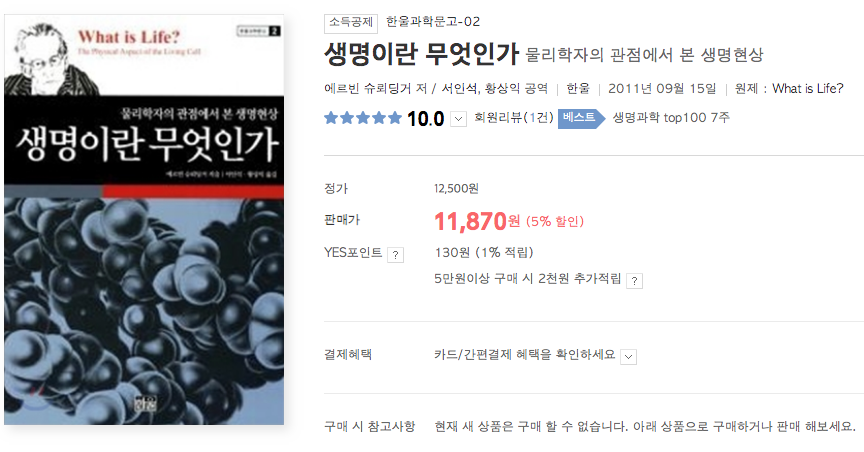Click the series number 2 badge on cover
864x452 pixels.
click(275, 31)
